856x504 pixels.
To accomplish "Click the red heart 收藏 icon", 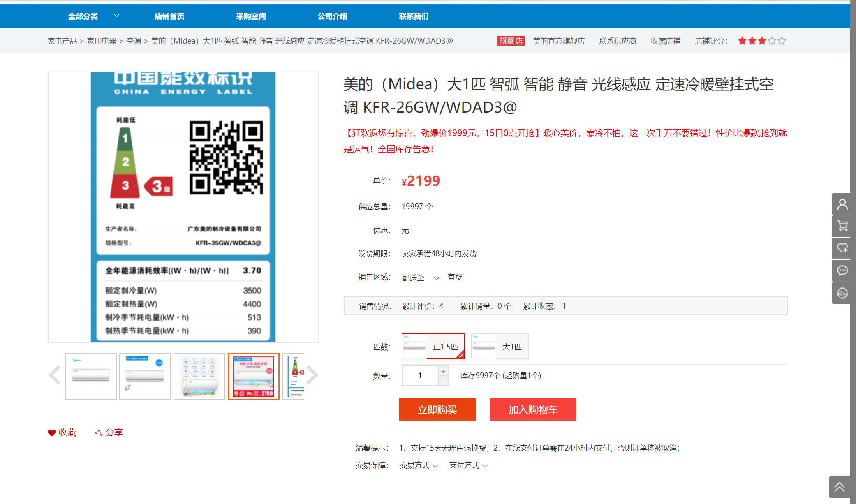I will point(51,432).
